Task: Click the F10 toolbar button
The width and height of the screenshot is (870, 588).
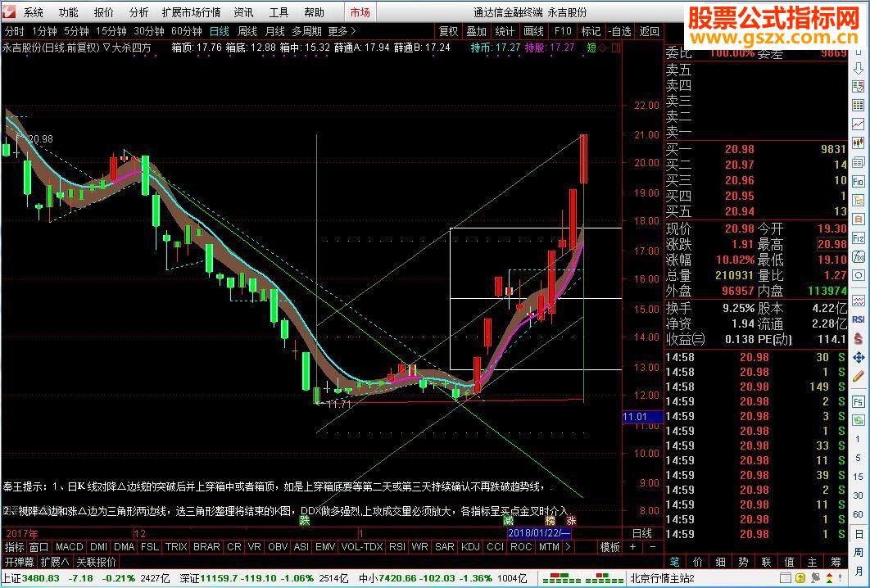Action: pos(563,32)
